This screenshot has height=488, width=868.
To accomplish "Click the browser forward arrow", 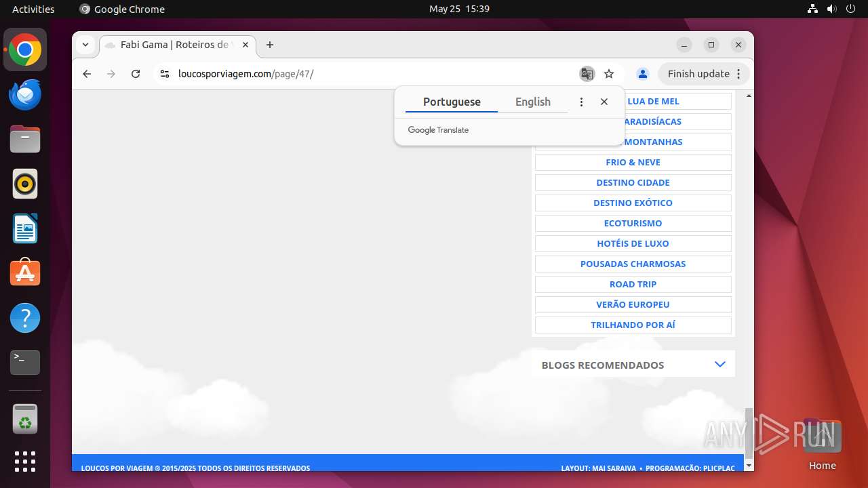I will coord(111,74).
